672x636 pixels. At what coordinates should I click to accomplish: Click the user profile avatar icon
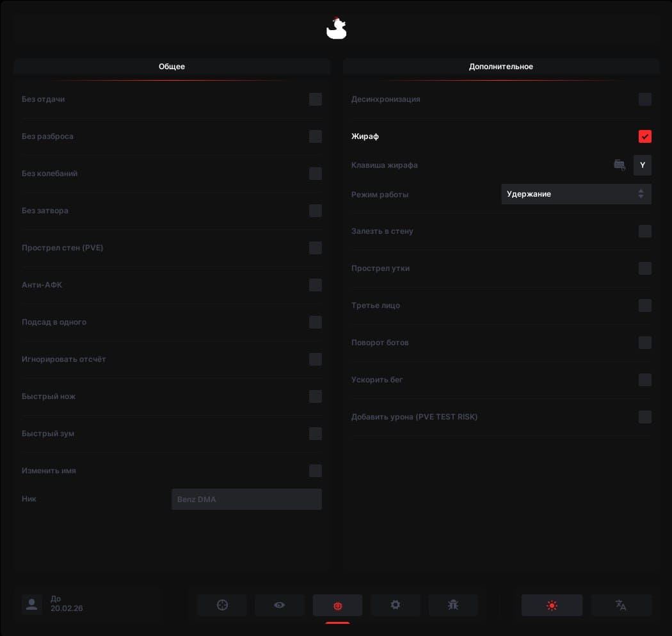point(31,604)
